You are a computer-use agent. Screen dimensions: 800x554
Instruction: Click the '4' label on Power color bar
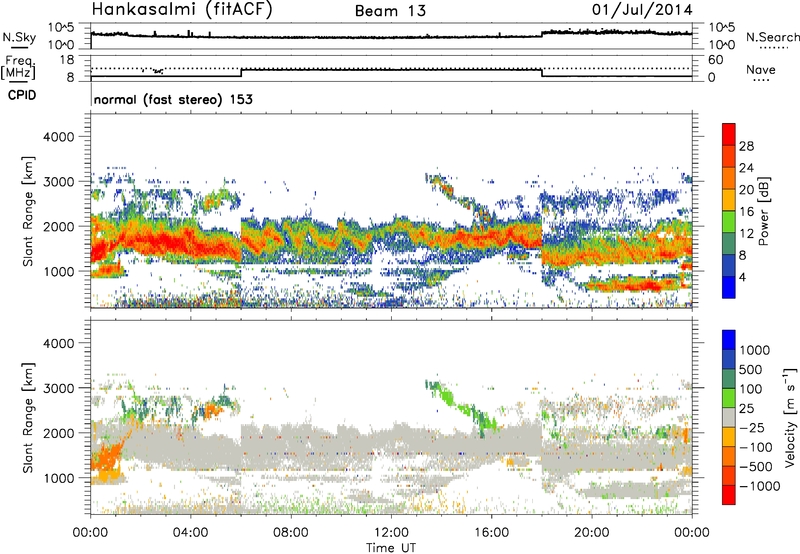point(743,278)
